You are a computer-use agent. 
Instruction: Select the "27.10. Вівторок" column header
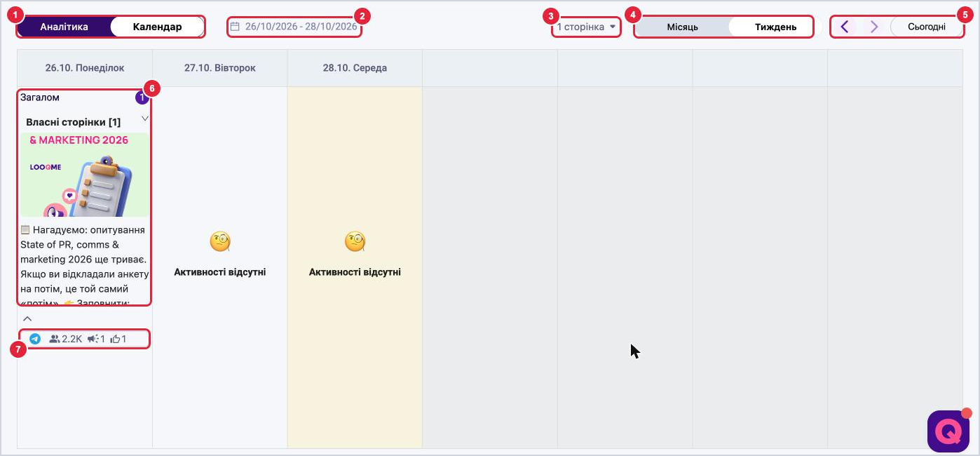220,68
